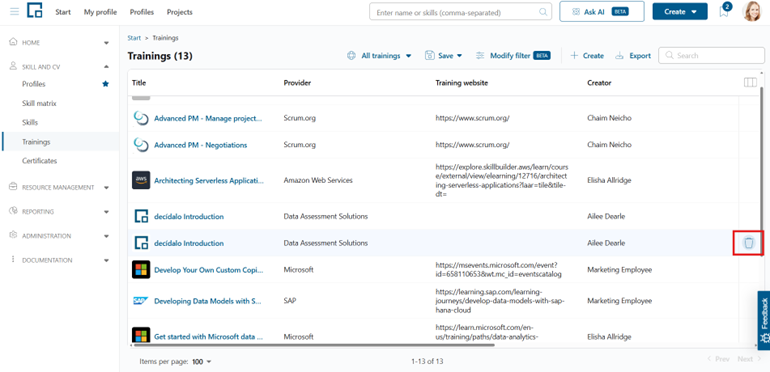Click the Start breadcrumb link
The height and width of the screenshot is (372, 770).
point(134,38)
